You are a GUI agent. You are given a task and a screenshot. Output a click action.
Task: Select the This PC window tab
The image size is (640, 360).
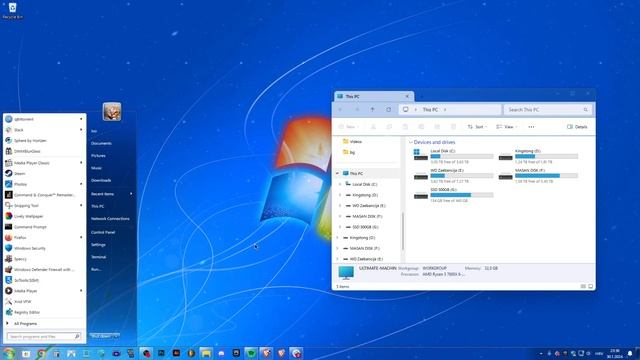pyautogui.click(x=374, y=96)
